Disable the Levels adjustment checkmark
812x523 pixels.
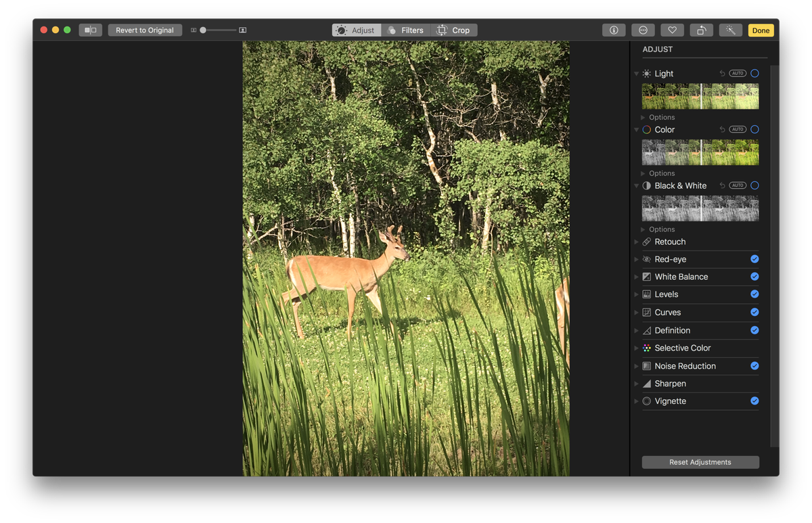click(x=754, y=294)
